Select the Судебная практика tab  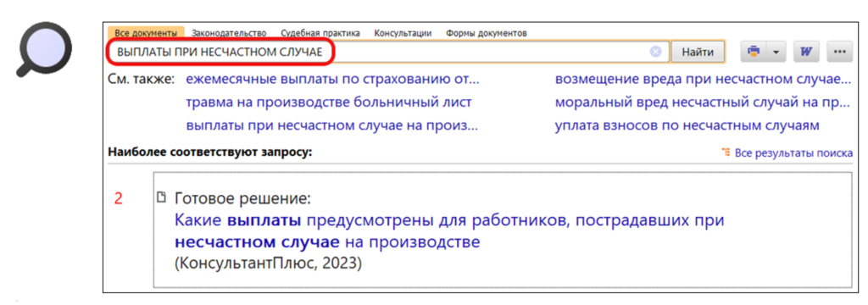320,33
